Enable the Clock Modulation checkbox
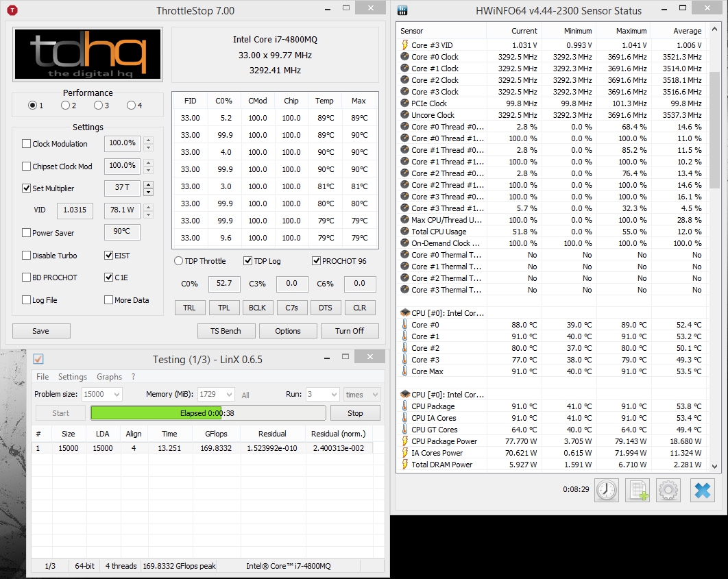Screen dimensions: 728x579 point(27,144)
